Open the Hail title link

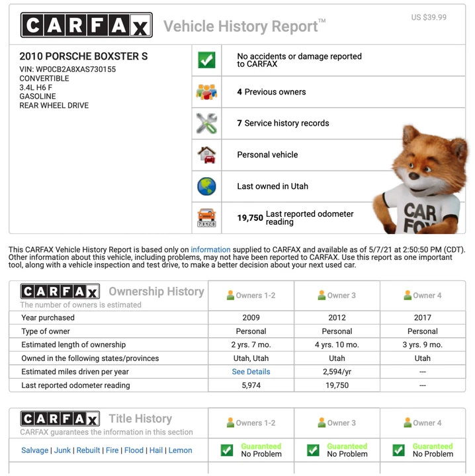click(156, 450)
